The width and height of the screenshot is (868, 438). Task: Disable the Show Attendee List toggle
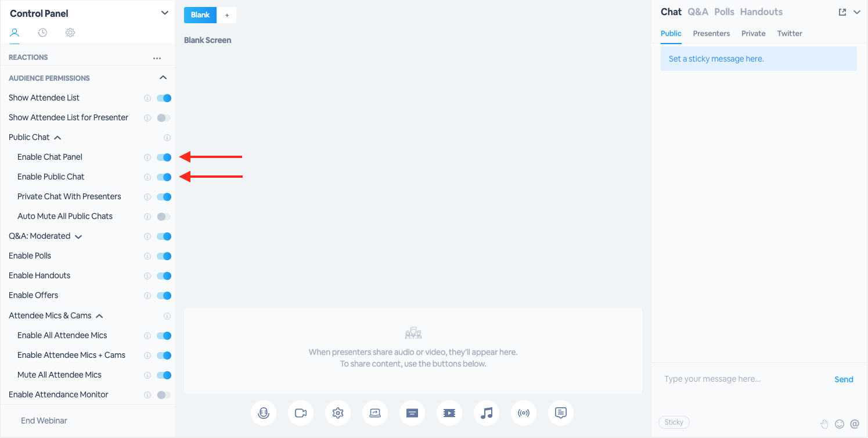[164, 98]
